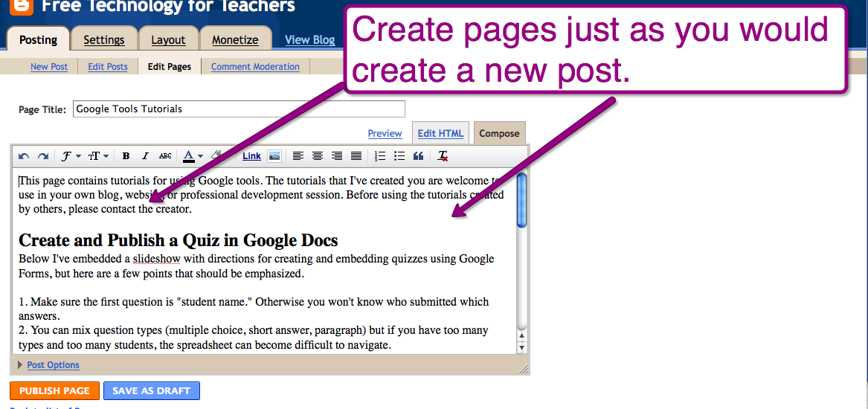The width and height of the screenshot is (868, 409).
Task: Open the font family dropdown
Action: click(x=71, y=157)
